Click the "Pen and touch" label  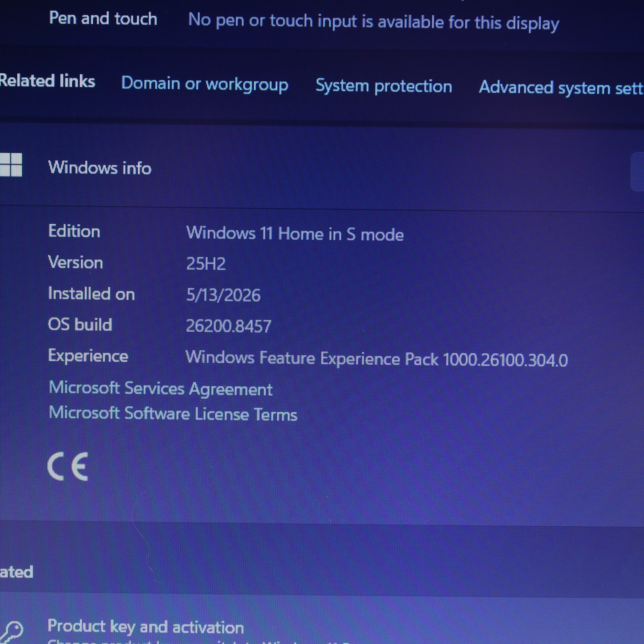[103, 19]
